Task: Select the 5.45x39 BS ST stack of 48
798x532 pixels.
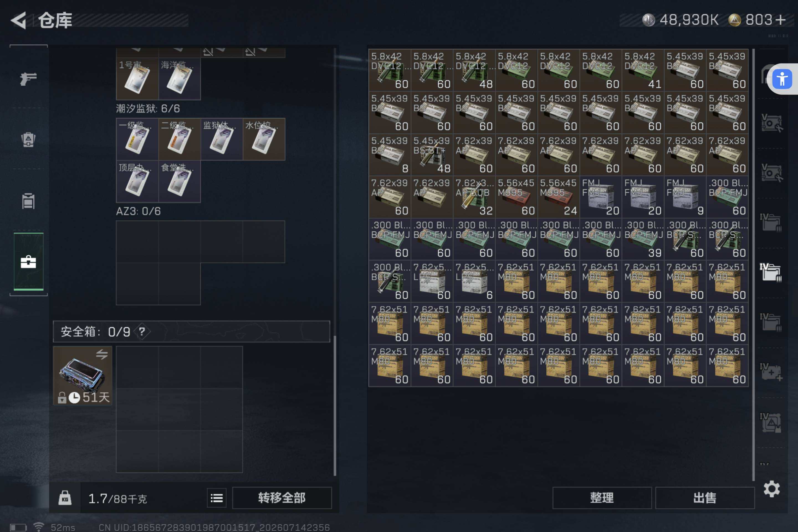Action: tap(432, 155)
